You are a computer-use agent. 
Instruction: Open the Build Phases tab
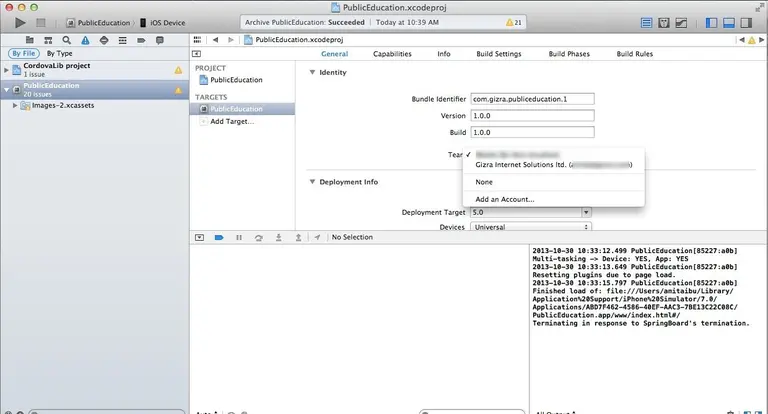pos(569,54)
